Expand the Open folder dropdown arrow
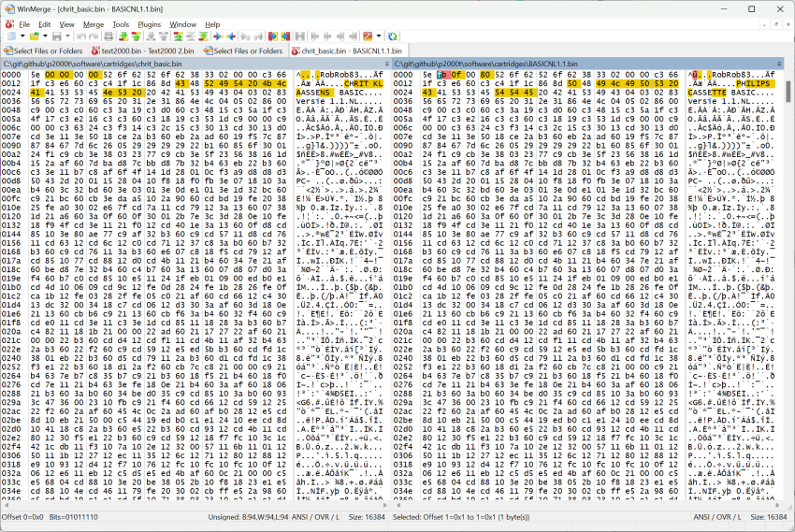 pos(45,36)
